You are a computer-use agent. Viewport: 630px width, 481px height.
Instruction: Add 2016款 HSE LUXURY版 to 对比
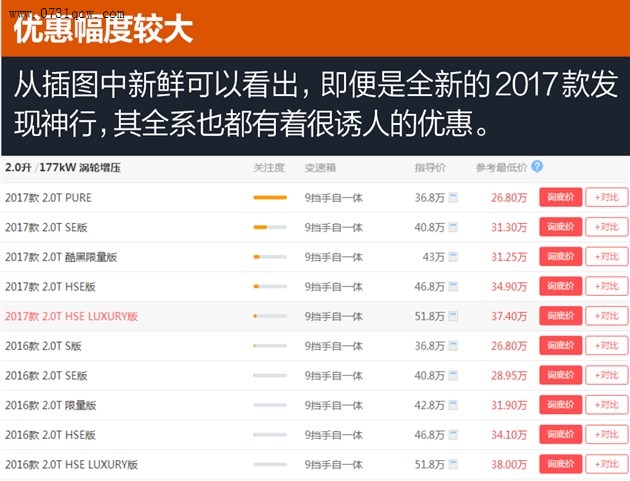click(607, 465)
